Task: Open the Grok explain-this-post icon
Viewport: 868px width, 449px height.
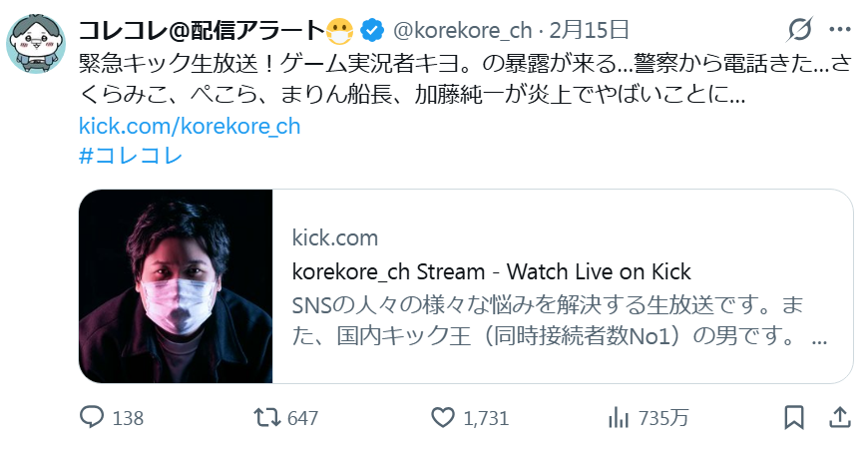Action: click(800, 29)
